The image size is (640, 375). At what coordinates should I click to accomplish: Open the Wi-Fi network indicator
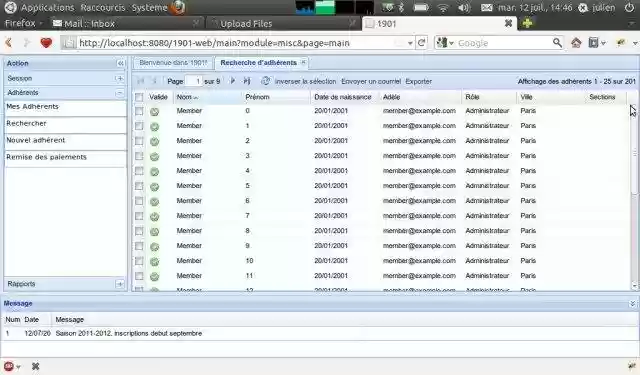pos(443,7)
